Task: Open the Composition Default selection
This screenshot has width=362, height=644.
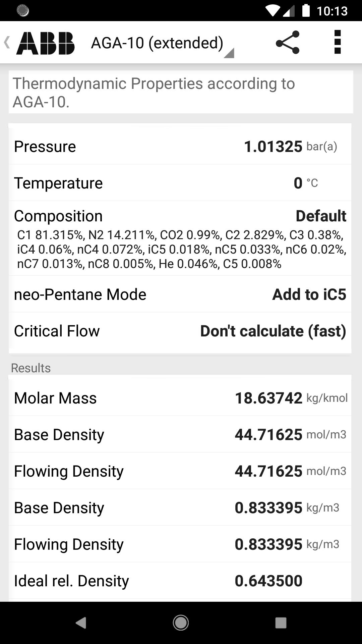Action: tap(320, 216)
